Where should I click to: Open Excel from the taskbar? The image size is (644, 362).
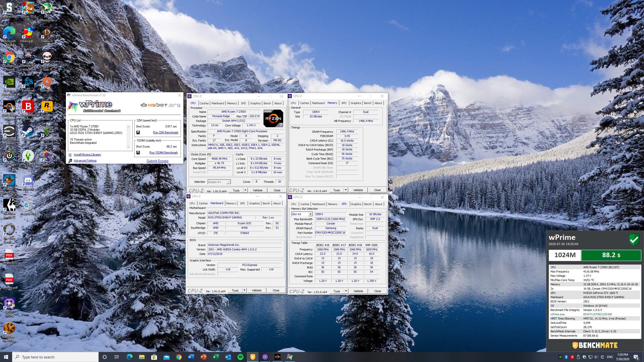[x=216, y=357]
